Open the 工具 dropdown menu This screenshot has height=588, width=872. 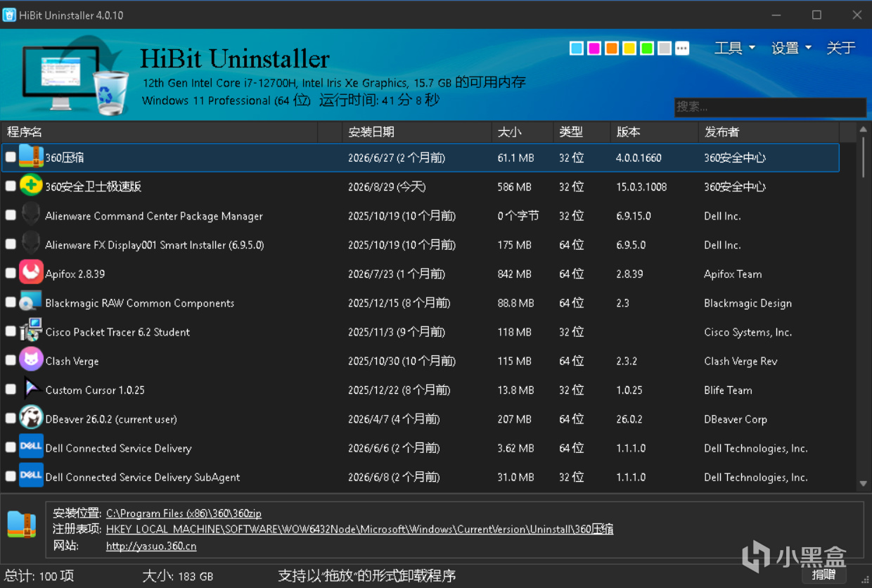(735, 48)
